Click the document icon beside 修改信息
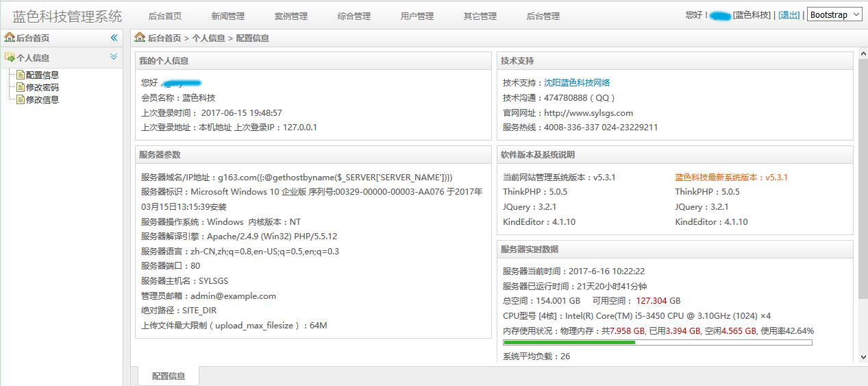Viewport: 868px width, 386px height. [x=21, y=99]
